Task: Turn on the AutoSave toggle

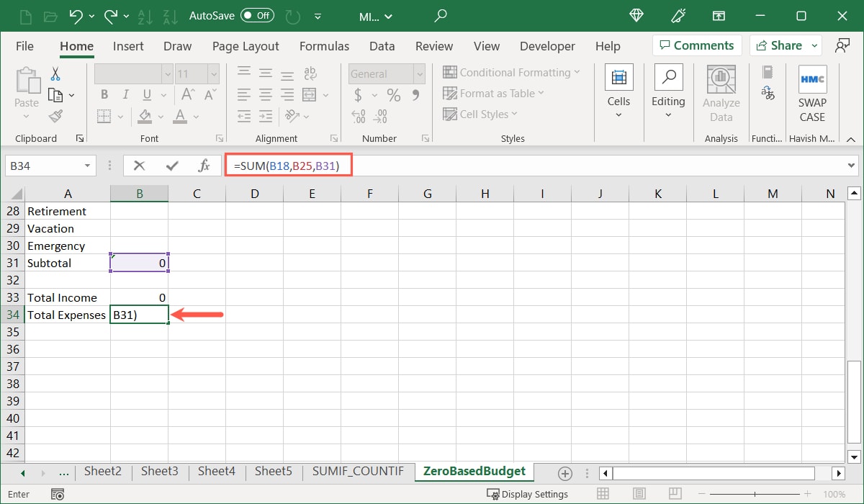Action: coord(256,15)
